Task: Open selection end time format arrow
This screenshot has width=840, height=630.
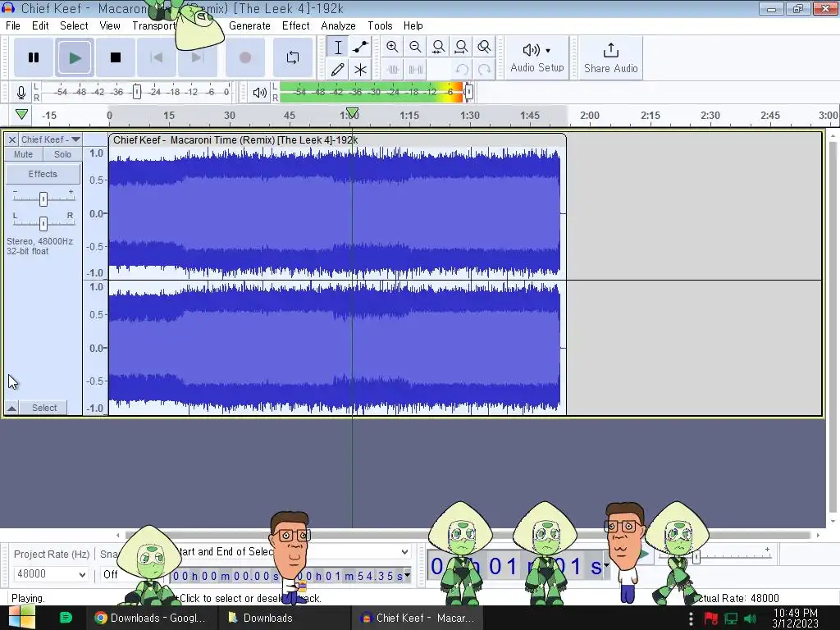Action: (x=407, y=575)
